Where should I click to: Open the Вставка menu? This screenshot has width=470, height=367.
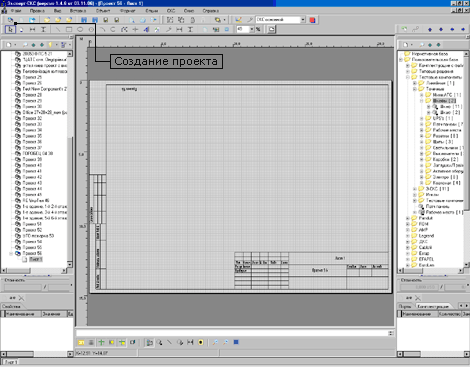pyautogui.click(x=78, y=11)
